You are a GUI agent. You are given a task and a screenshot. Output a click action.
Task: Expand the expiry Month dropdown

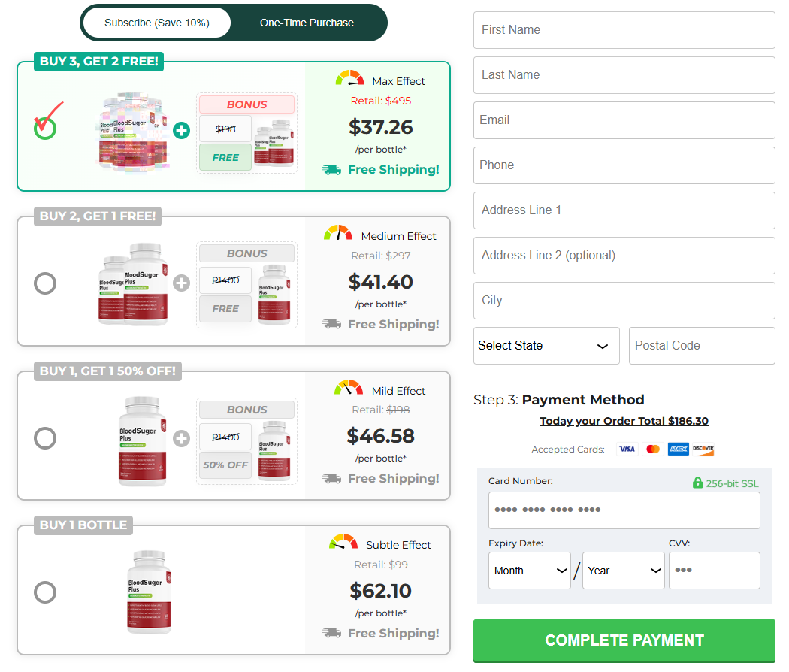[x=529, y=571]
